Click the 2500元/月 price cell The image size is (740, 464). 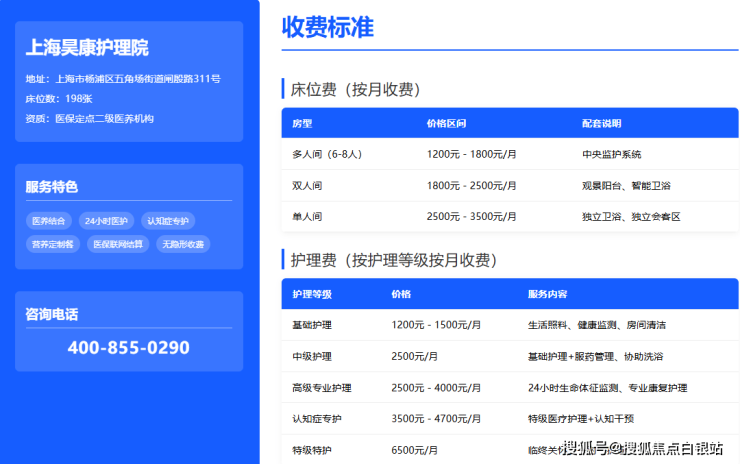coord(414,356)
